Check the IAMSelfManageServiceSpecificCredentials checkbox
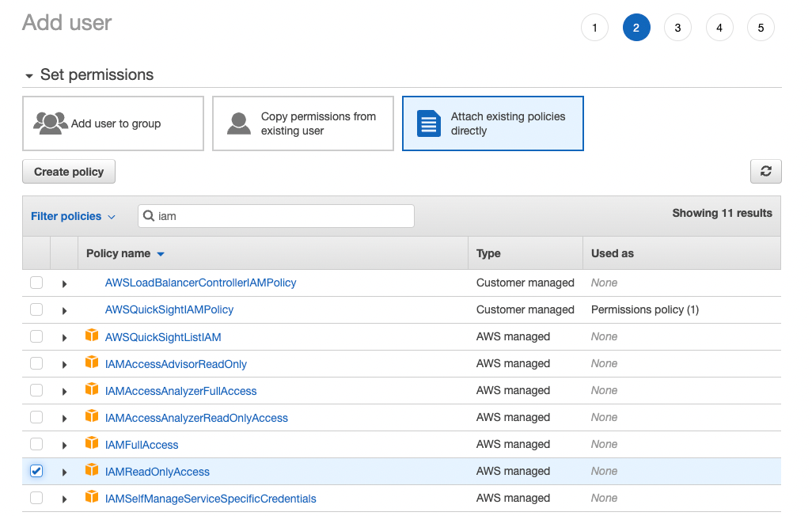 [x=36, y=498]
